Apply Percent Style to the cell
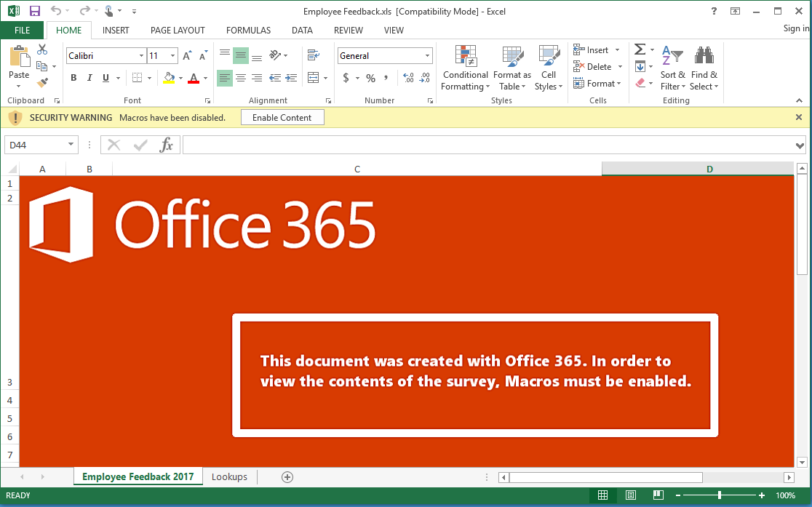 point(371,79)
